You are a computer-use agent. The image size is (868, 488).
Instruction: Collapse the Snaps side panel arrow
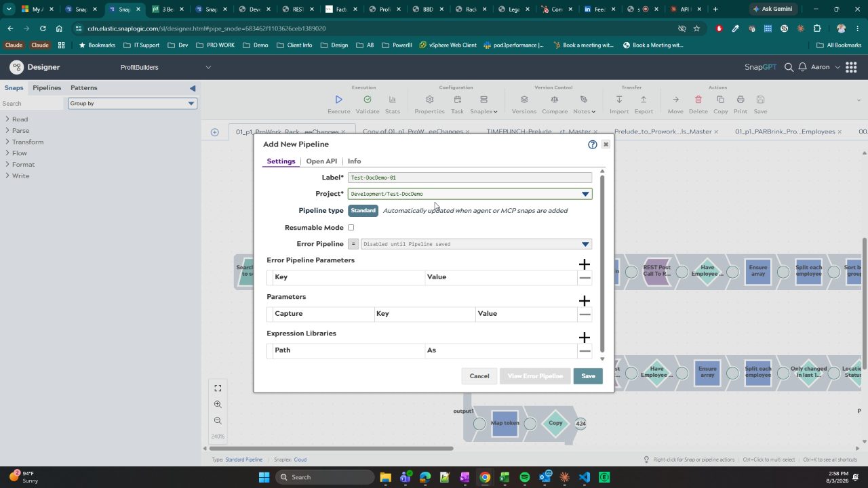[x=193, y=88]
